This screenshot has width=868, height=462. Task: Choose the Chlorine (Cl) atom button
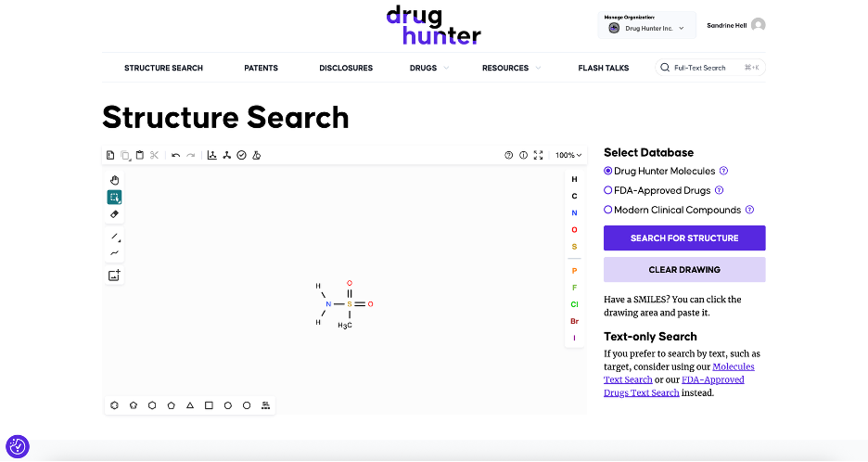pyautogui.click(x=574, y=304)
